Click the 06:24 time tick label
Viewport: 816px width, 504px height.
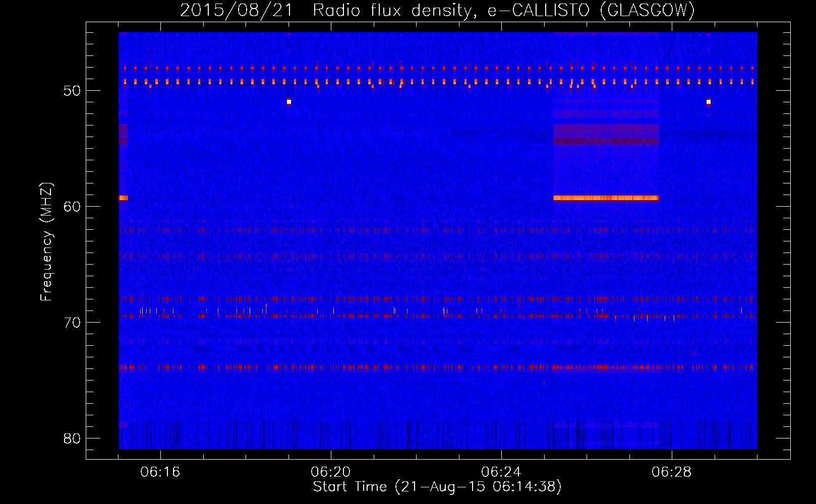[501, 472]
